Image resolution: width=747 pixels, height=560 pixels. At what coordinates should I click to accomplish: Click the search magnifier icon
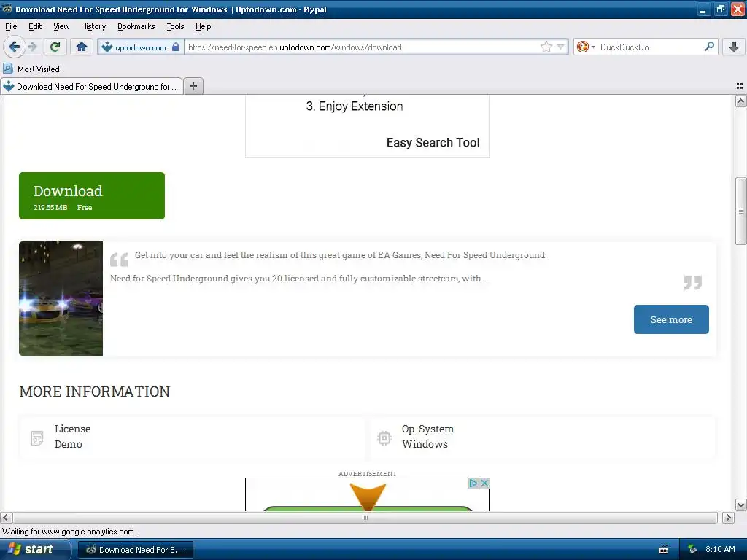tap(709, 46)
